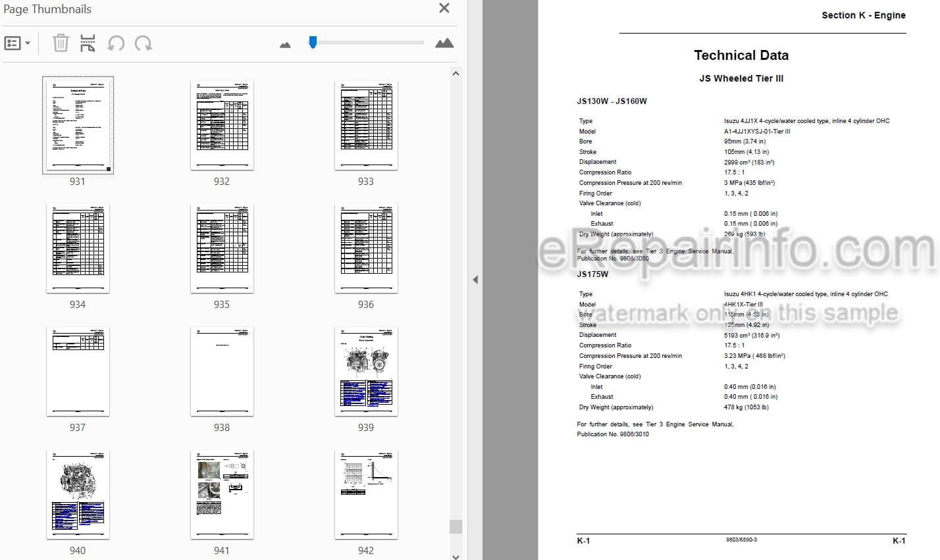
Task: Reduce thumbnail size with small mountain icon
Action: point(285,45)
